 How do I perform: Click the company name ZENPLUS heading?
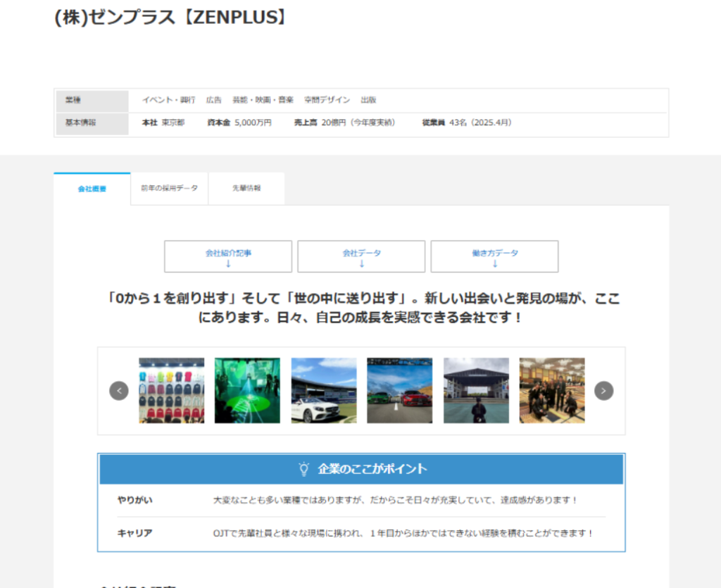[x=171, y=18]
